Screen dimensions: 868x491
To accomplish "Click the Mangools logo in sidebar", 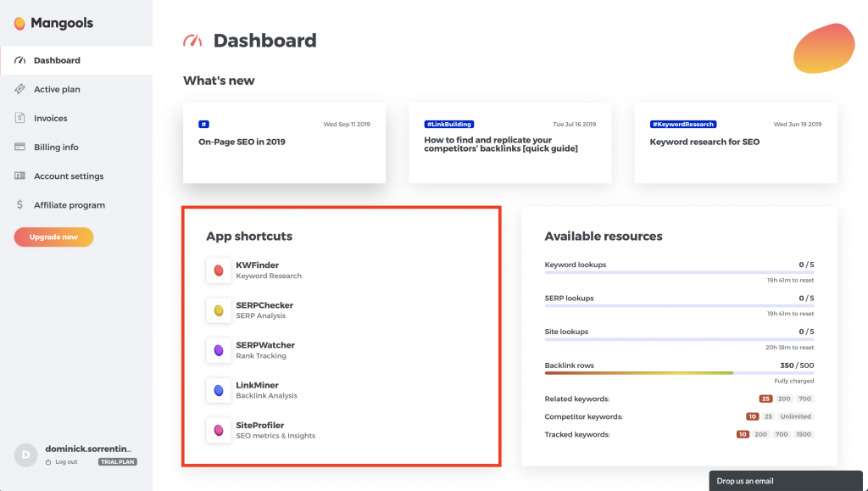I will point(54,24).
